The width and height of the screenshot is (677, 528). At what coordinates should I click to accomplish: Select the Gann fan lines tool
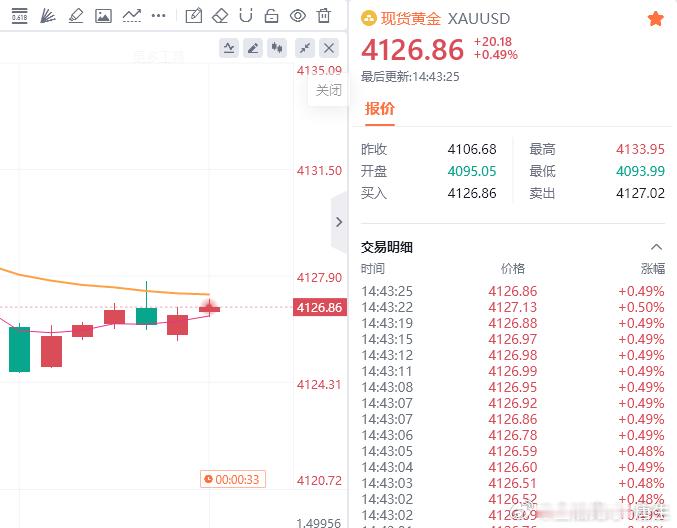pyautogui.click(x=47, y=16)
